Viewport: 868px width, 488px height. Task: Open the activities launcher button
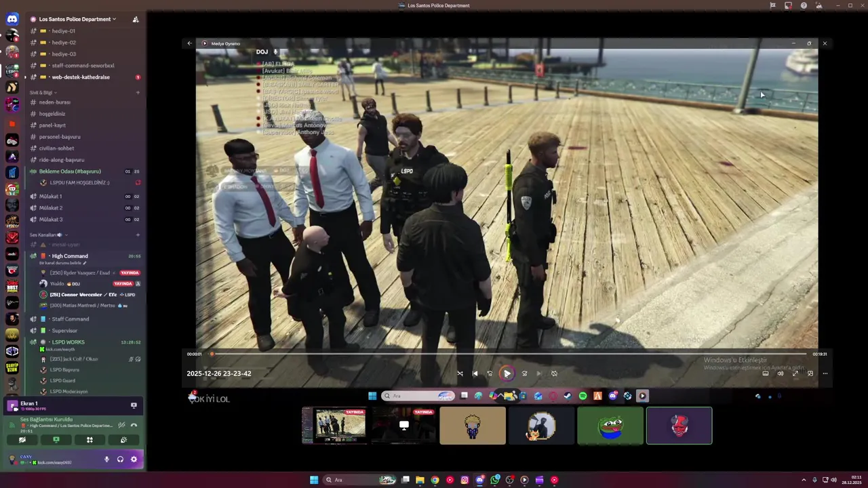coord(90,440)
